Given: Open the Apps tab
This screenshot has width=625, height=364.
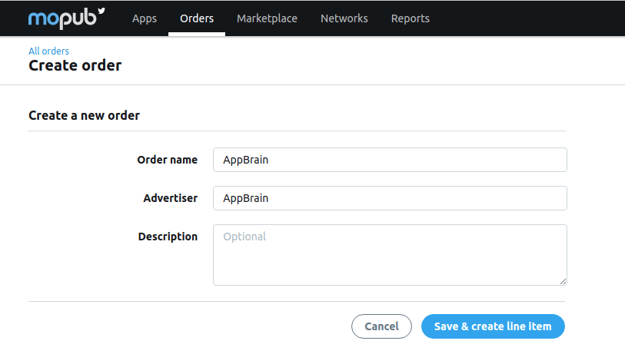Looking at the screenshot, I should click(145, 18).
